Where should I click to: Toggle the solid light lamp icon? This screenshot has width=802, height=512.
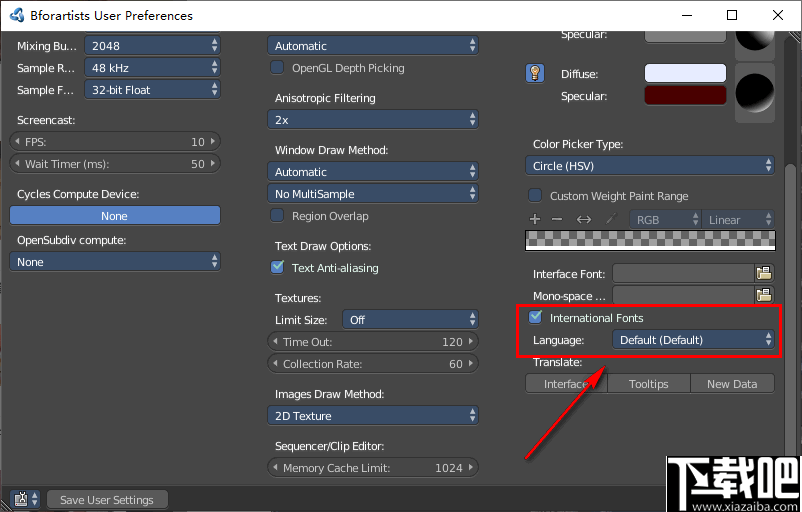coord(535,73)
